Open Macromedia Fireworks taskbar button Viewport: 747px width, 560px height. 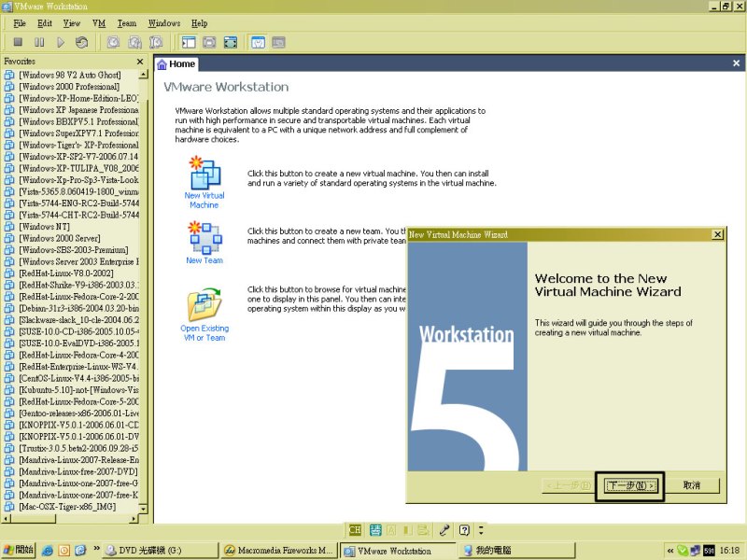coord(278,551)
